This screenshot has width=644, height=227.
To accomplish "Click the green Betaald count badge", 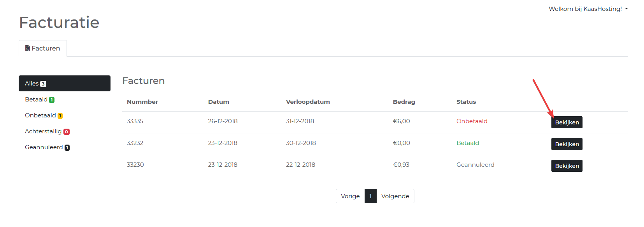I will coord(52,100).
